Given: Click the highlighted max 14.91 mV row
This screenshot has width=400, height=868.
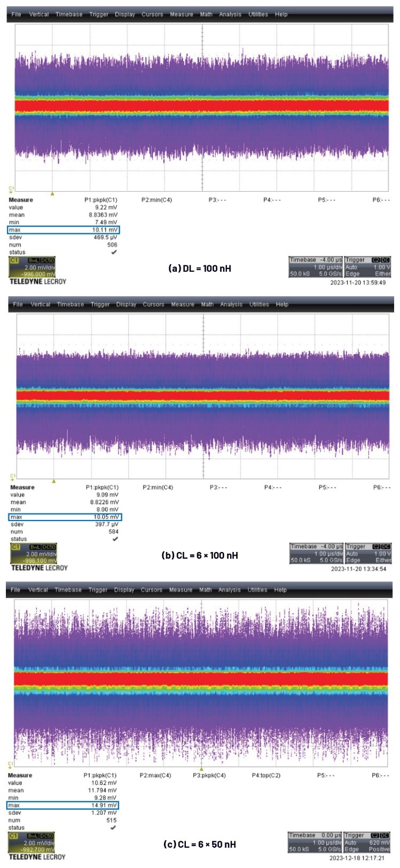Looking at the screenshot, I should pos(62,805).
